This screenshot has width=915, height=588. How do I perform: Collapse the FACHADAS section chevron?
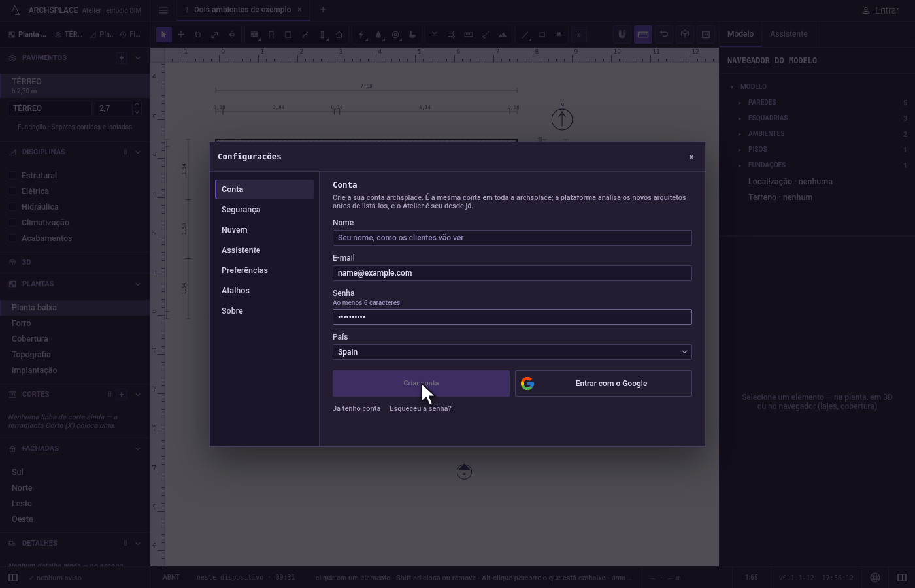pos(138,449)
